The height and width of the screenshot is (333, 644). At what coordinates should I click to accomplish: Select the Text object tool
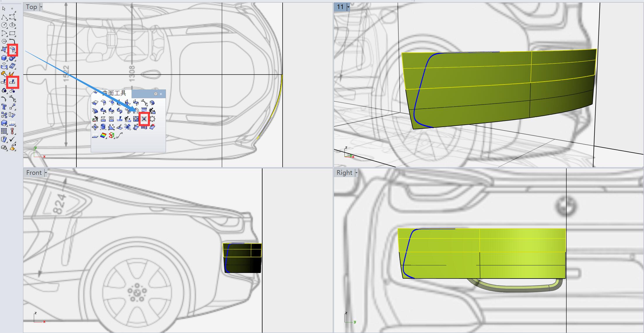point(4,107)
